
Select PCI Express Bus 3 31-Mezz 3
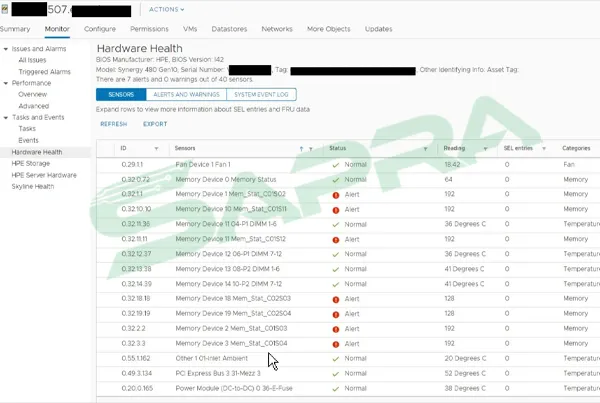pos(218,374)
